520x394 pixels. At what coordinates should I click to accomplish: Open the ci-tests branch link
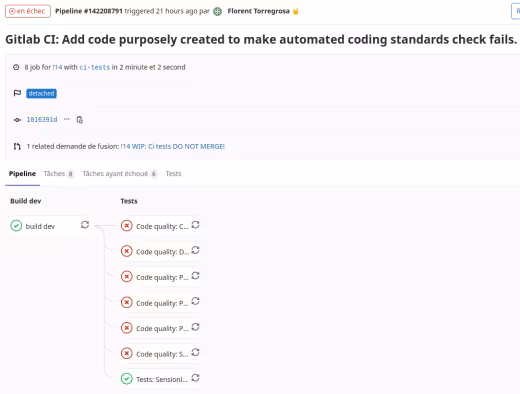click(x=95, y=67)
